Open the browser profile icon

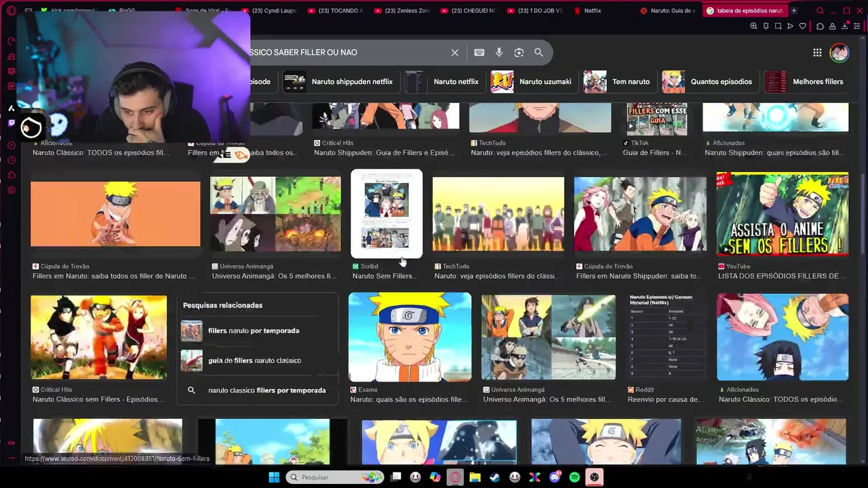833,26
